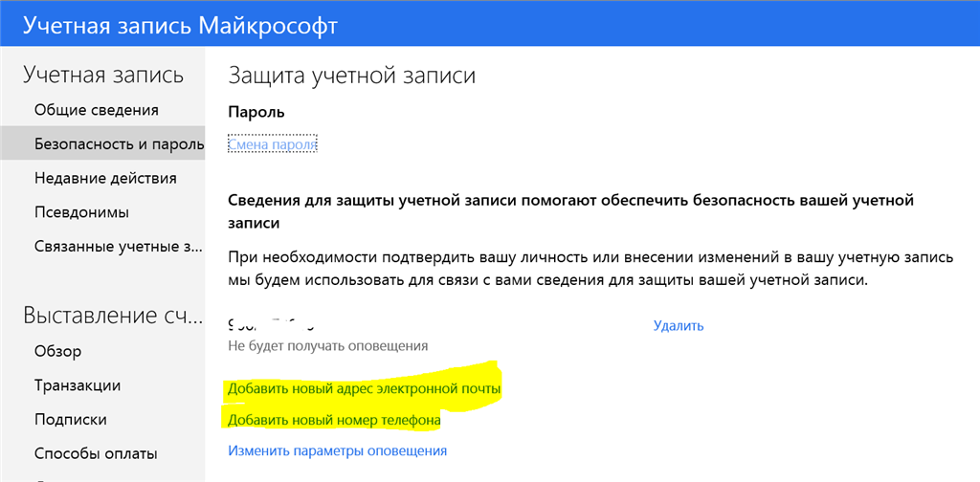The width and height of the screenshot is (980, 482).
Task: Click the Учетная запись sidebar heading
Action: point(103,75)
